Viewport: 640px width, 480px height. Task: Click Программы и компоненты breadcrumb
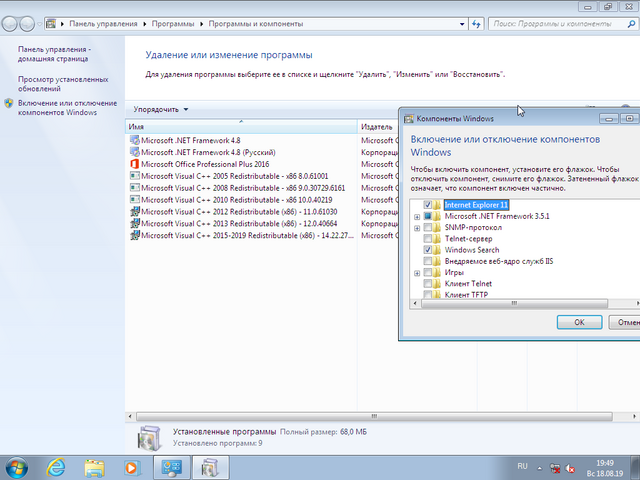256,24
